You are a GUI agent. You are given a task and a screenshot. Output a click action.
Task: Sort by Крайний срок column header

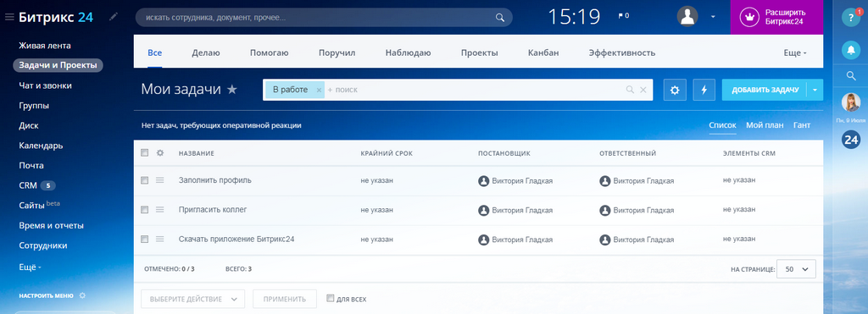click(387, 153)
